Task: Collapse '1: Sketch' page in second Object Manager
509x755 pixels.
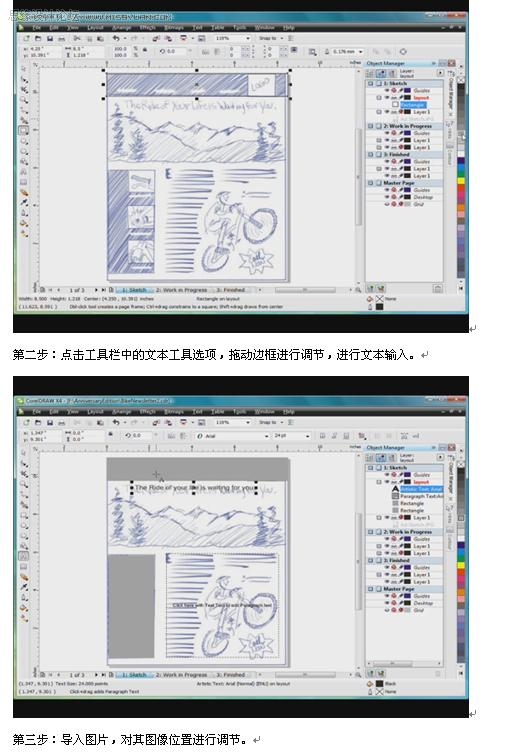Action: click(x=370, y=468)
